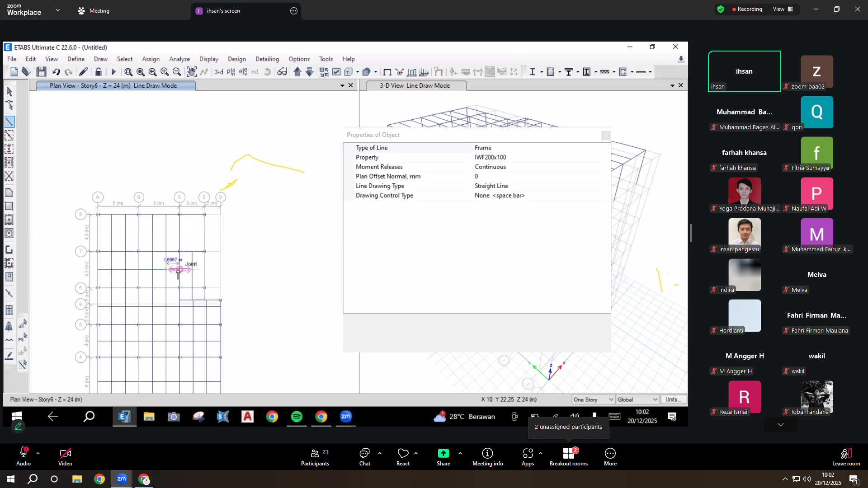Screen dimensions: 868x488
Task: Click the Set Display Options checkmark icon
Action: coord(336,71)
